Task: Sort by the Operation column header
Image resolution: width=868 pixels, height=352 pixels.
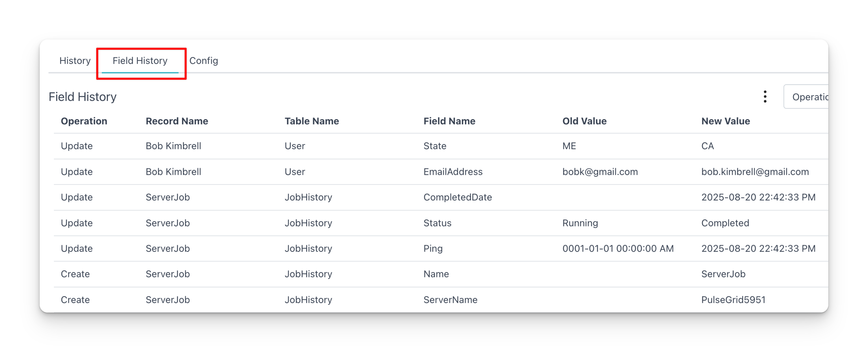Action: 84,121
